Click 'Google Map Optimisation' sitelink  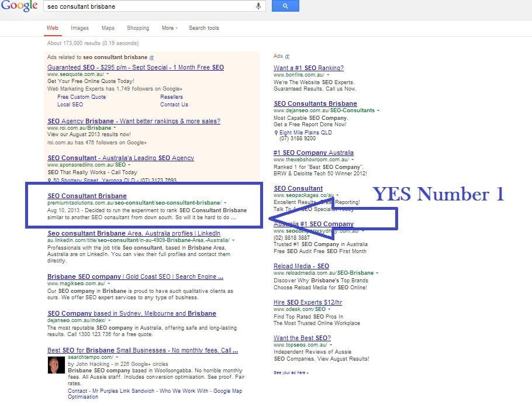click(x=155, y=394)
